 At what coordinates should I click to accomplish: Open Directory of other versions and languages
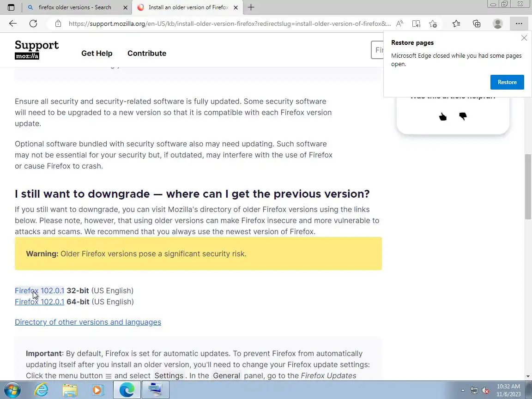[88, 322]
